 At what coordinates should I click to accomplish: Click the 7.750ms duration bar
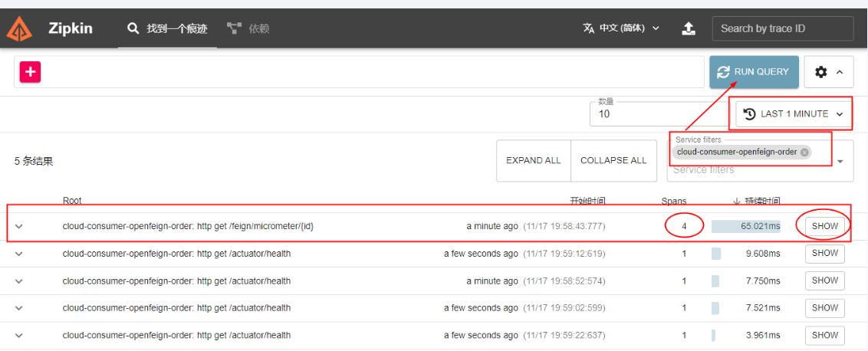tap(715, 281)
